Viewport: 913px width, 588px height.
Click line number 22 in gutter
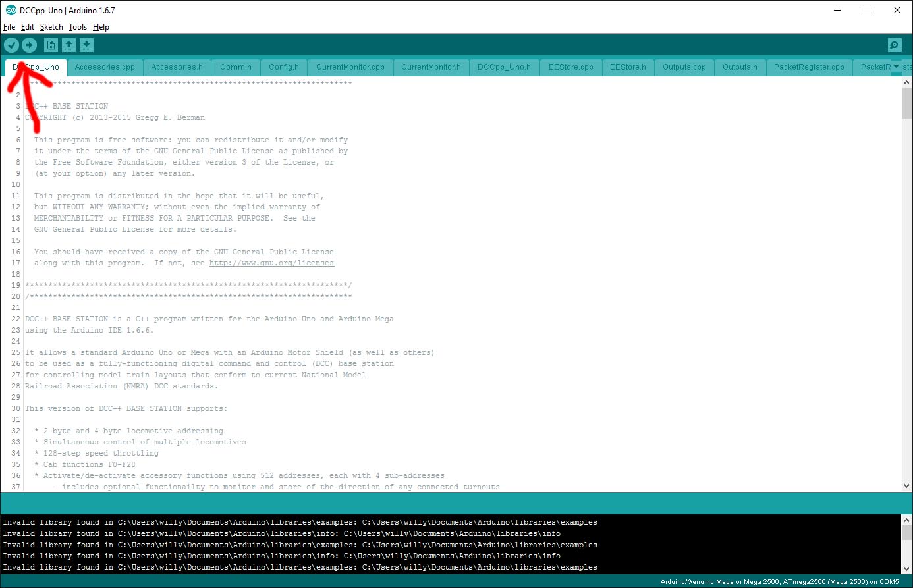16,319
